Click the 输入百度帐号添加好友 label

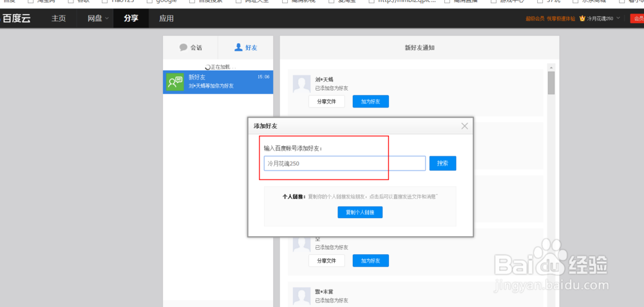point(293,148)
